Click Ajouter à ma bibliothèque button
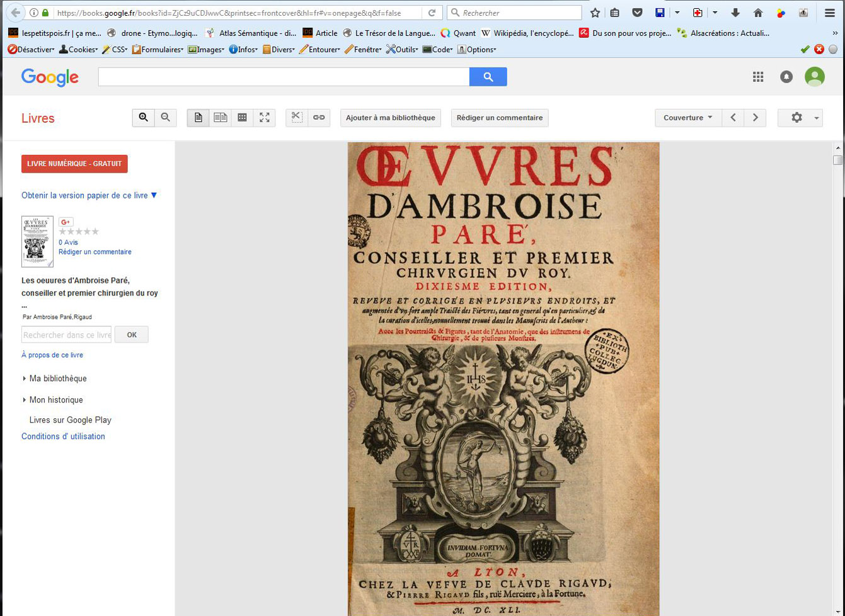The width and height of the screenshot is (845, 616). [x=390, y=118]
